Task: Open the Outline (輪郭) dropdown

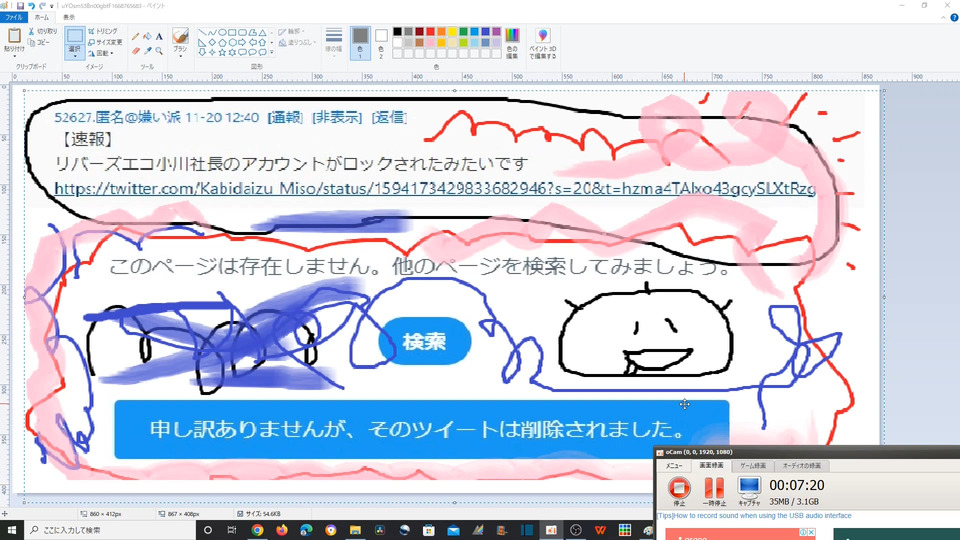Action: 293,31
